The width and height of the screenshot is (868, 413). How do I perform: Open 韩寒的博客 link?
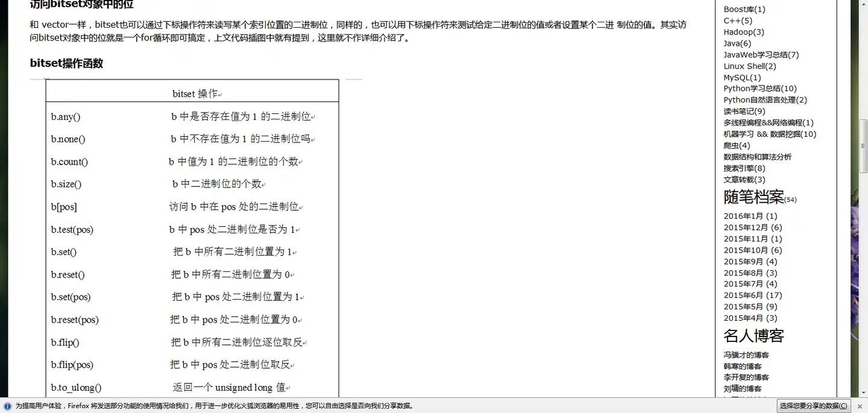(742, 367)
